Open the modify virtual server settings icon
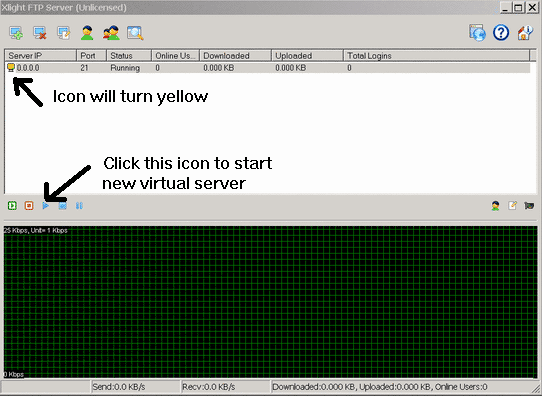 pos(64,33)
